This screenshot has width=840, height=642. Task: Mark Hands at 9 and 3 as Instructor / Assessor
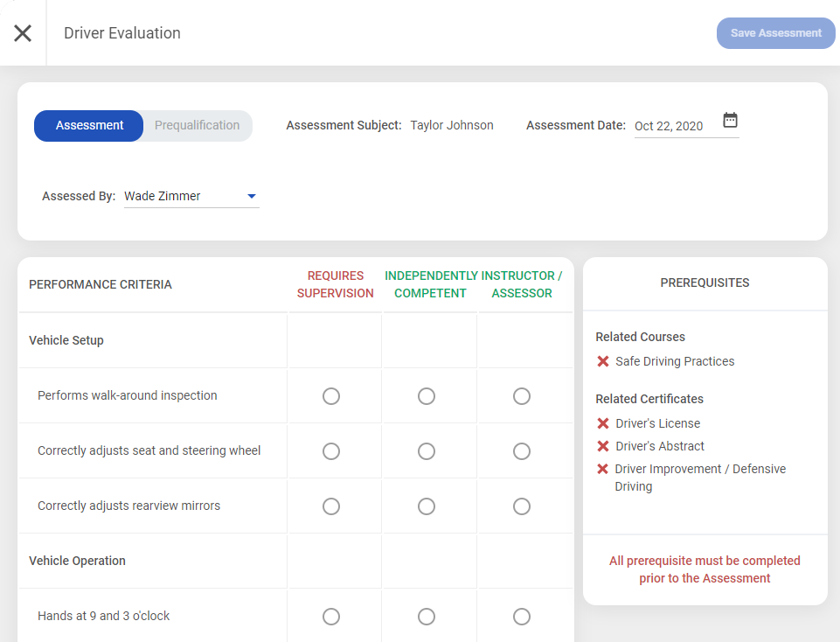pos(522,617)
